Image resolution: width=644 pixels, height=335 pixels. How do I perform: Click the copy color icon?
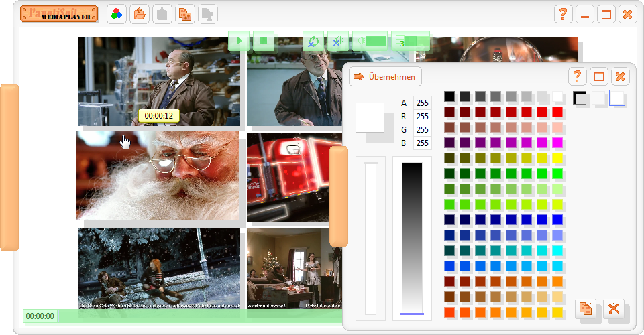click(586, 308)
